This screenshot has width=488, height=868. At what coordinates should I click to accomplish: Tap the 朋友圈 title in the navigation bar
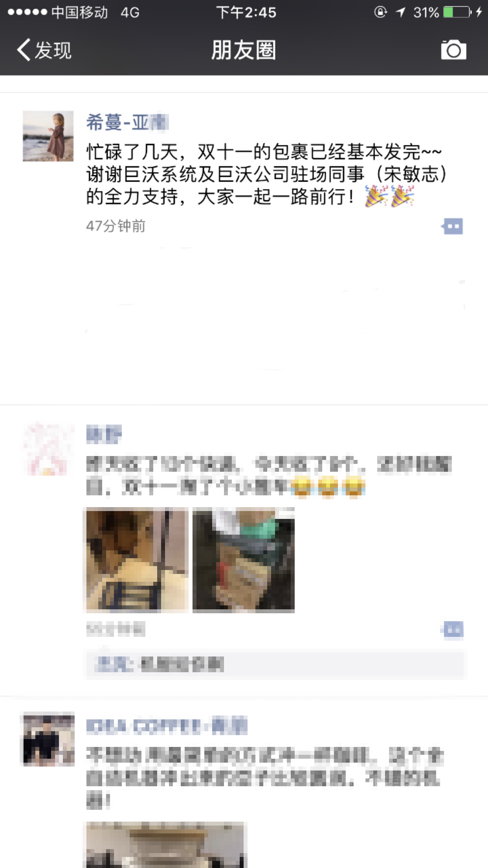coord(244,50)
